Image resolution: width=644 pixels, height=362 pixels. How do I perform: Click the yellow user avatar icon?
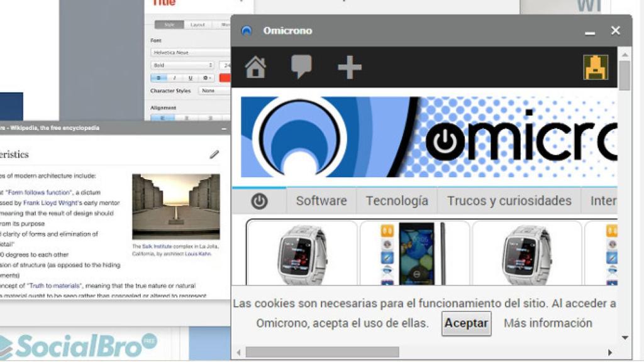coord(595,67)
